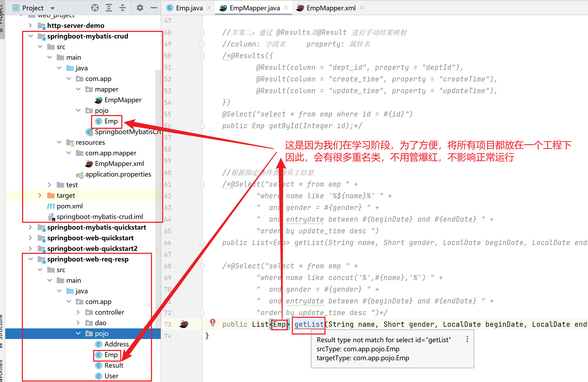Image resolution: width=588 pixels, height=382 pixels.
Task: Toggle code fold marker at line 68
Action: tap(202, 266)
